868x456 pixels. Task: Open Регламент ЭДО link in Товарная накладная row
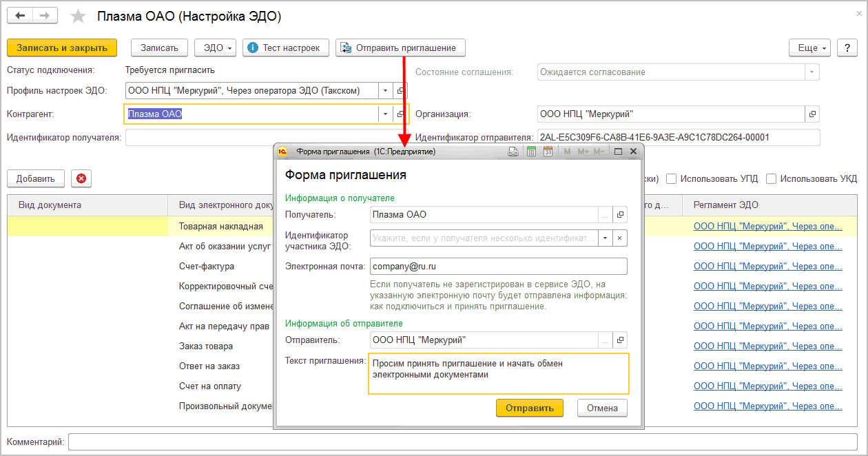(x=768, y=226)
